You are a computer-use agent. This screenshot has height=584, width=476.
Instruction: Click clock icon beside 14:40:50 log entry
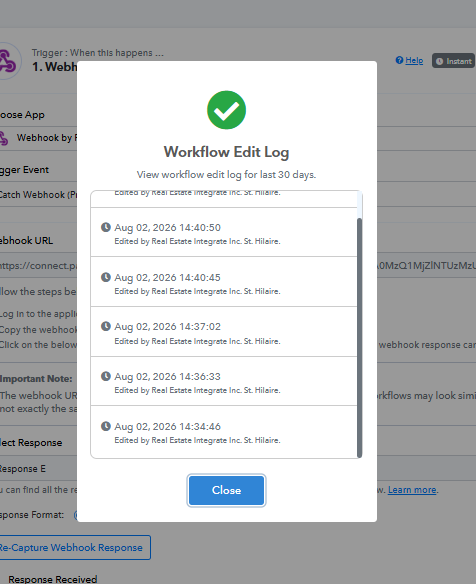coord(106,227)
